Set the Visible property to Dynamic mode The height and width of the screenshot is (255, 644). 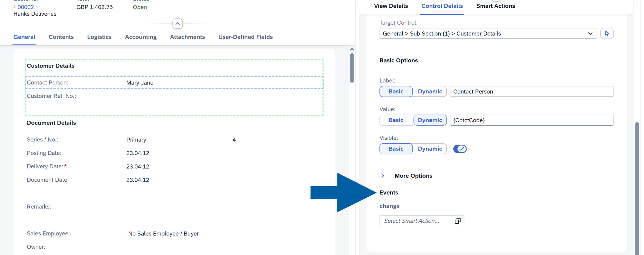[430, 149]
